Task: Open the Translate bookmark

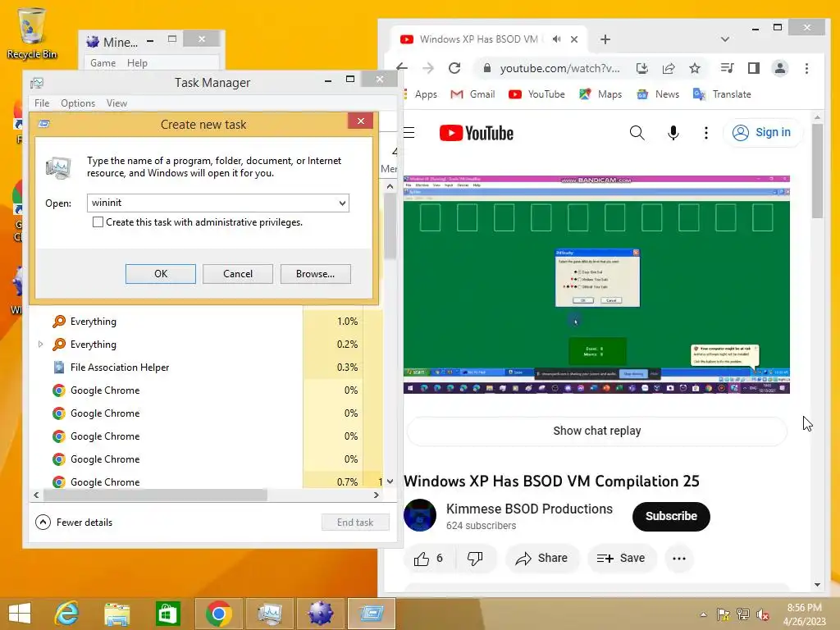Action: coord(722,94)
